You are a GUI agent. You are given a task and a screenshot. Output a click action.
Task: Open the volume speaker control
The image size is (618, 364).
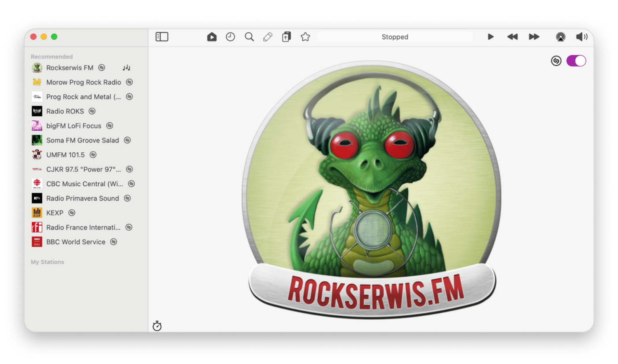coord(582,37)
